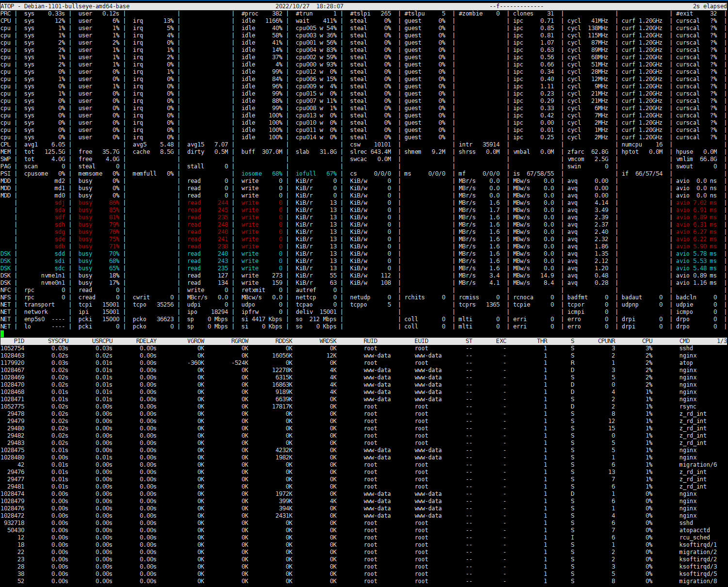The width and height of the screenshot is (728, 587).
Task: Click the 1/3 page indicator
Action: tap(722, 341)
